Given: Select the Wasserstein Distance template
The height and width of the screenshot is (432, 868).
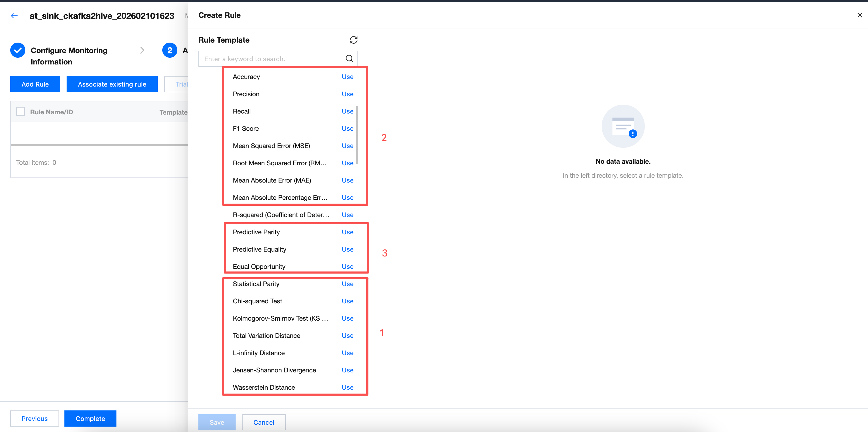Looking at the screenshot, I should [x=264, y=387].
